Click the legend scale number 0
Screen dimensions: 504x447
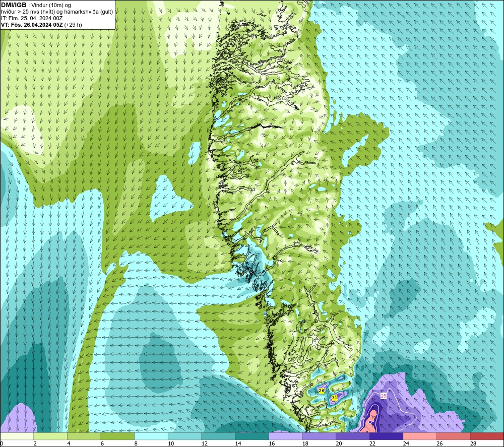tap(2, 443)
